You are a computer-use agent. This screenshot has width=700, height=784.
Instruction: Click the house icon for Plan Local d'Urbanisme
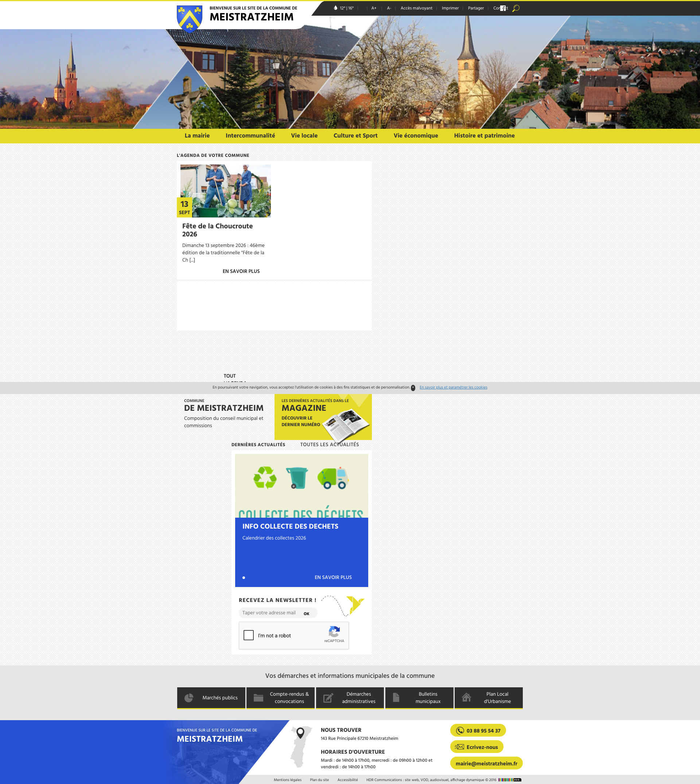point(467,698)
